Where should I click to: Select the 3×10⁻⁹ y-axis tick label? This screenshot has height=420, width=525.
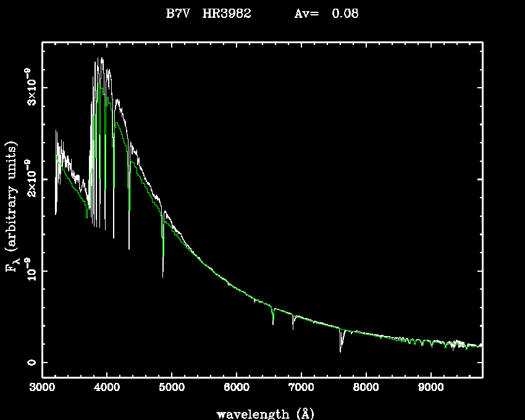click(28, 87)
